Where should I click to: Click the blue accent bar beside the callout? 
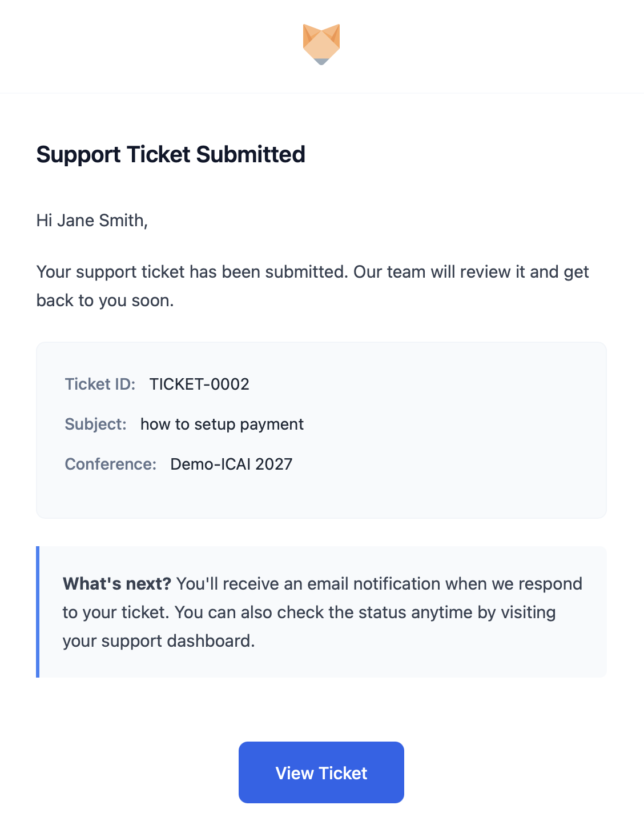click(x=38, y=612)
